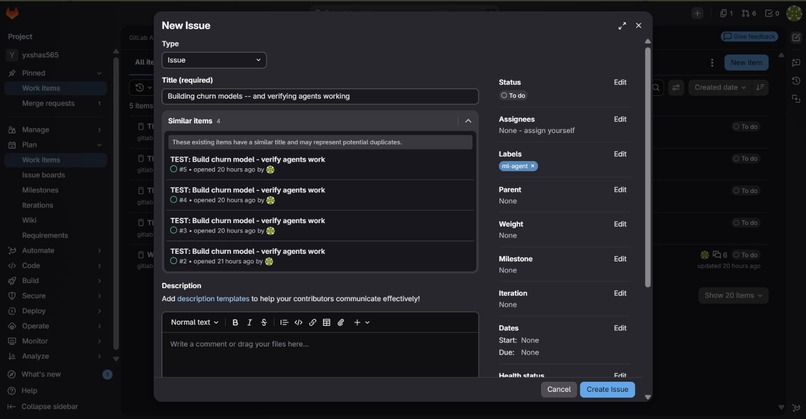806x419 pixels.
Task: Collapse the Plan sidebar section
Action: (x=56, y=145)
